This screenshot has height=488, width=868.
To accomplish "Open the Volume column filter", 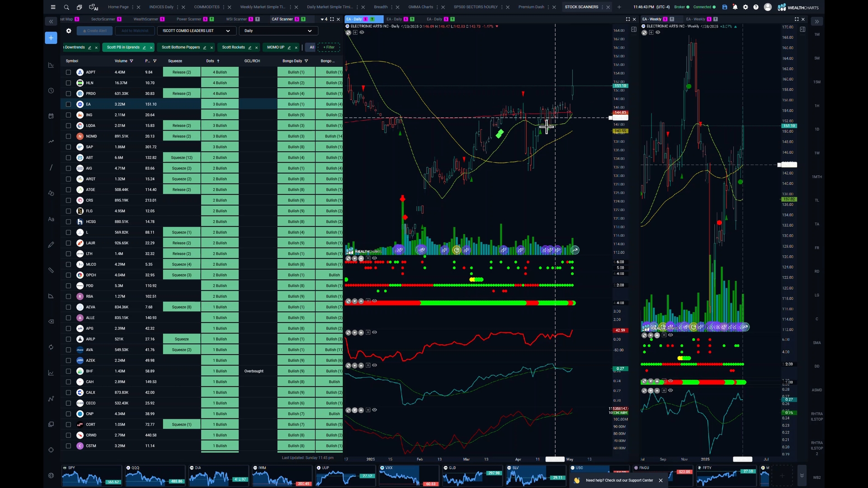I will pos(132,61).
